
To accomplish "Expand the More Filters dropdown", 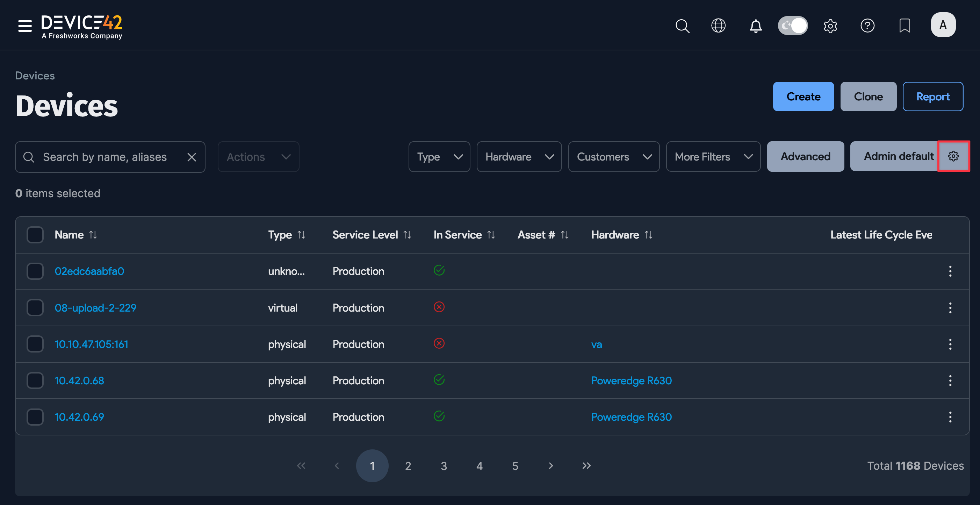I will point(713,156).
